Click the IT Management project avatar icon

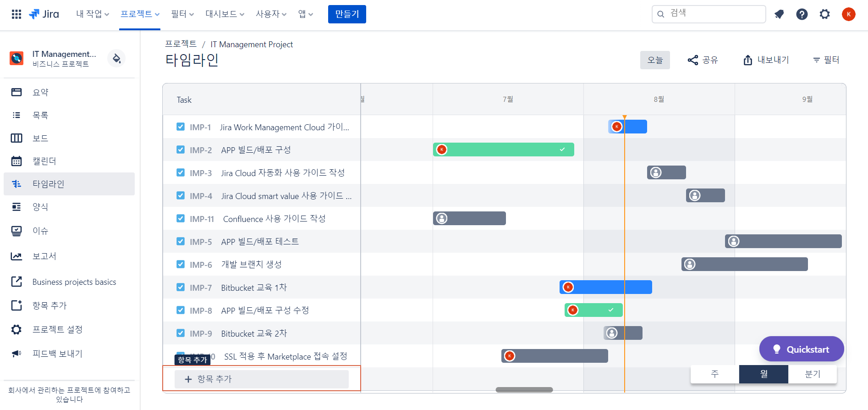point(16,58)
